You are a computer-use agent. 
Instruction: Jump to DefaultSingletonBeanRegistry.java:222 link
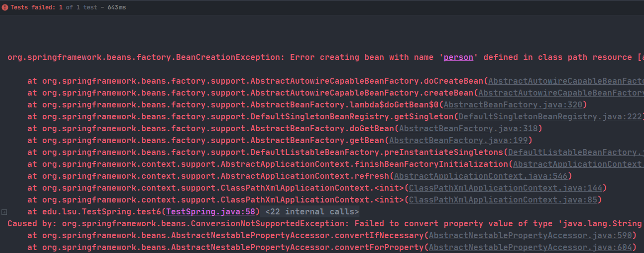click(550, 117)
